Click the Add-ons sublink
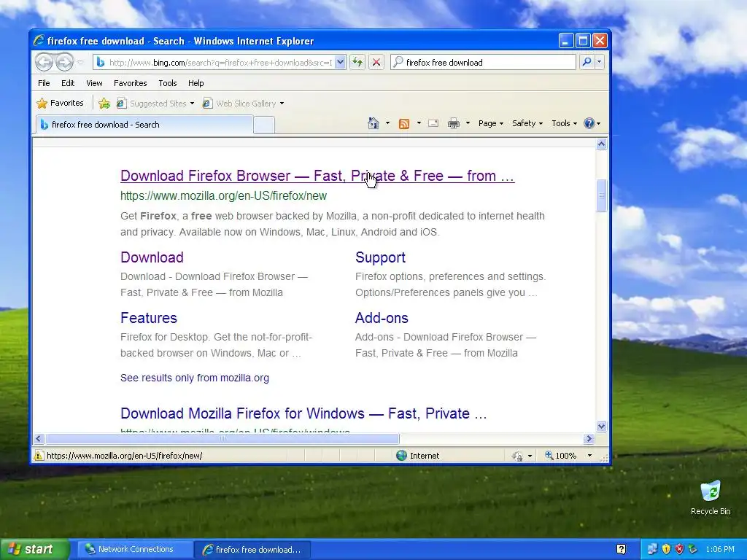The width and height of the screenshot is (747, 560). 382,318
